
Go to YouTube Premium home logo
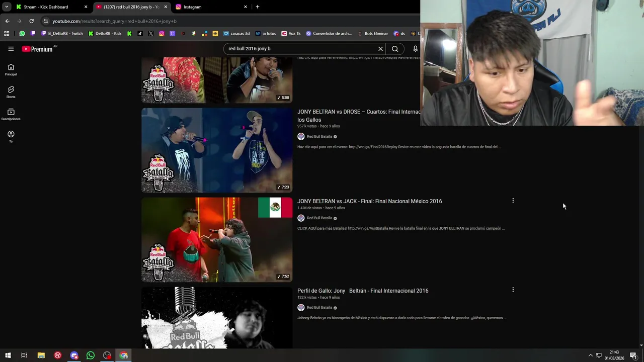tap(37, 49)
